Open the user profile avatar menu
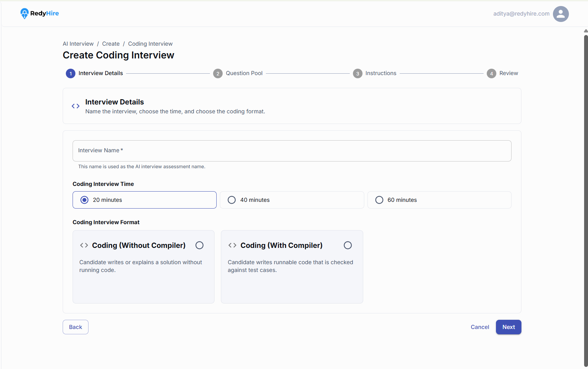588x369 pixels. [561, 14]
